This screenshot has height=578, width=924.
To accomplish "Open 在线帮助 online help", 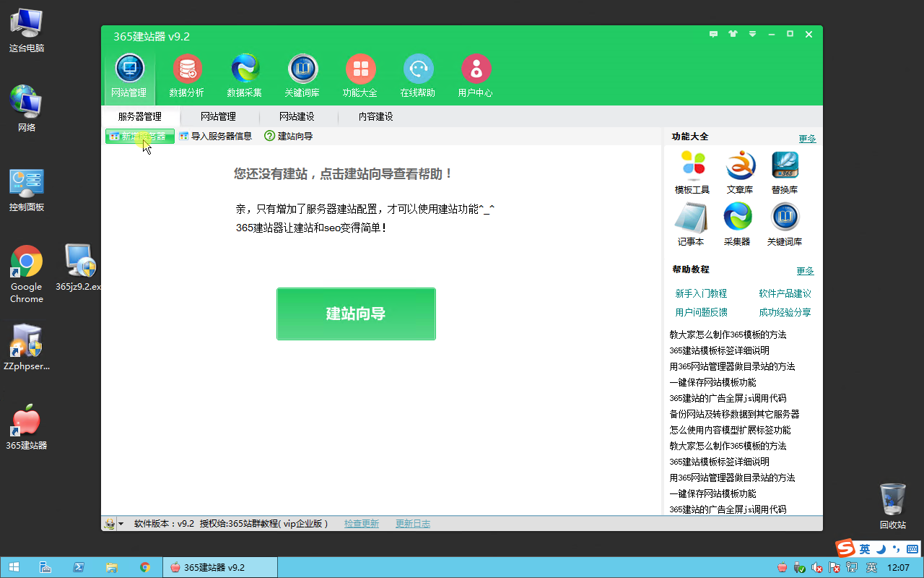I will [418, 76].
